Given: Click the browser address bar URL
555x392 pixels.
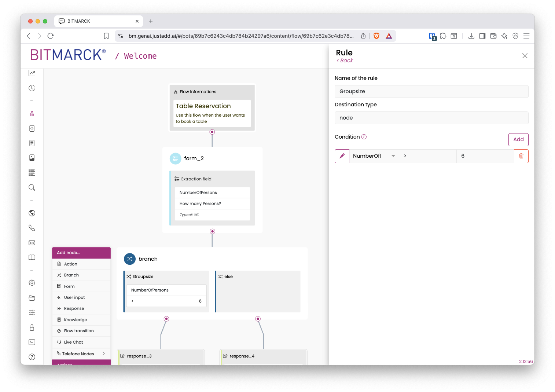Looking at the screenshot, I should [x=241, y=36].
